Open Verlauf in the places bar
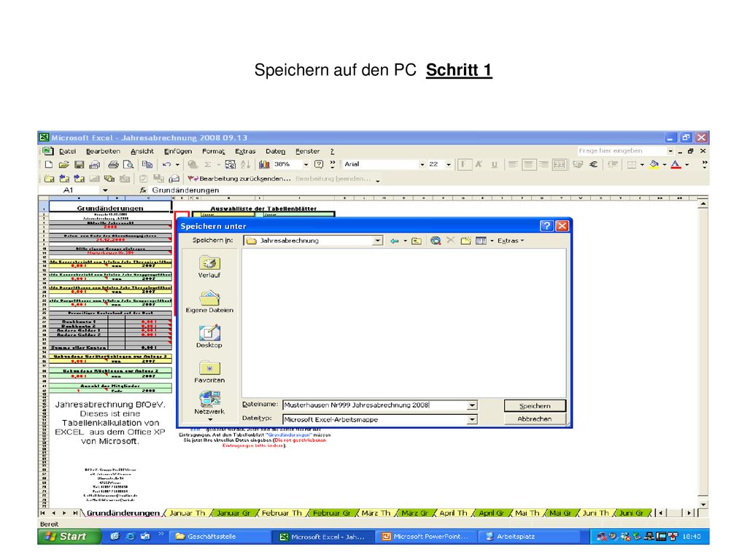 pyautogui.click(x=209, y=267)
